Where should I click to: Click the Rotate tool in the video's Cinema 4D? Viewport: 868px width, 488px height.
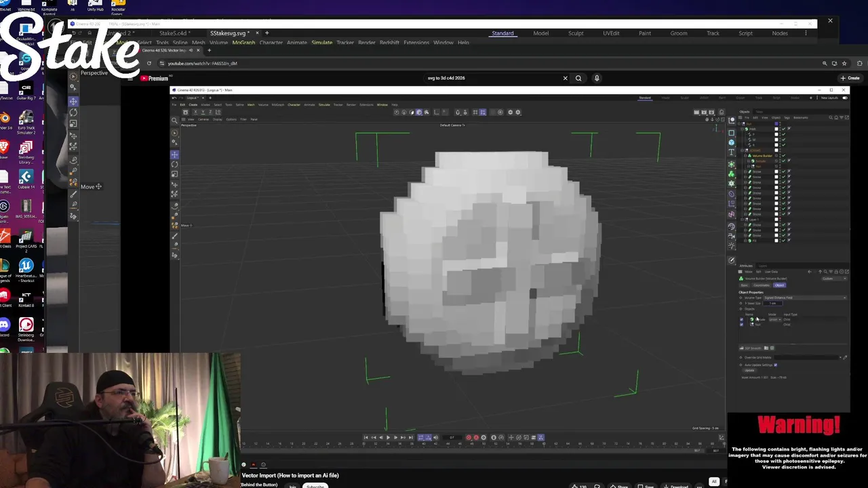[x=174, y=164]
